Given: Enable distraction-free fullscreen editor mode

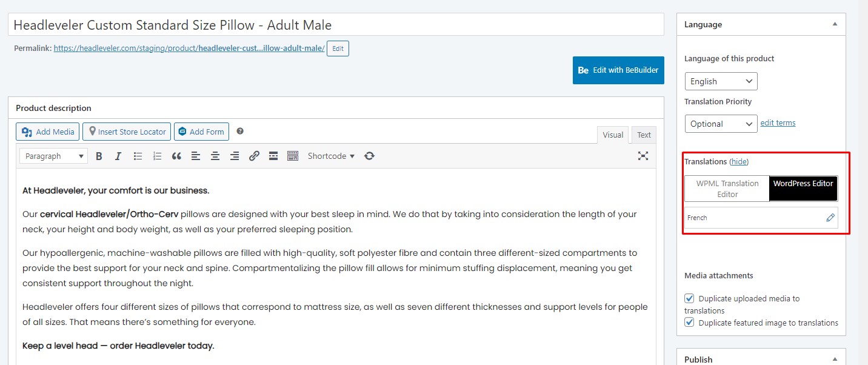Looking at the screenshot, I should point(643,156).
